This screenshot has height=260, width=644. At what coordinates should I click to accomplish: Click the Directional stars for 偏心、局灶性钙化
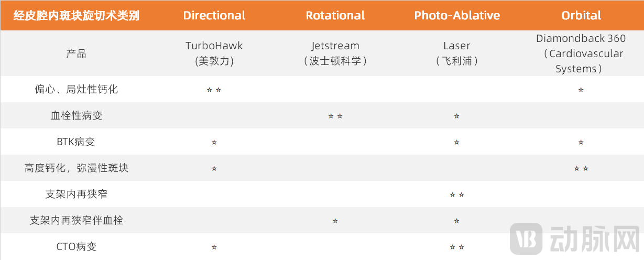pos(214,90)
